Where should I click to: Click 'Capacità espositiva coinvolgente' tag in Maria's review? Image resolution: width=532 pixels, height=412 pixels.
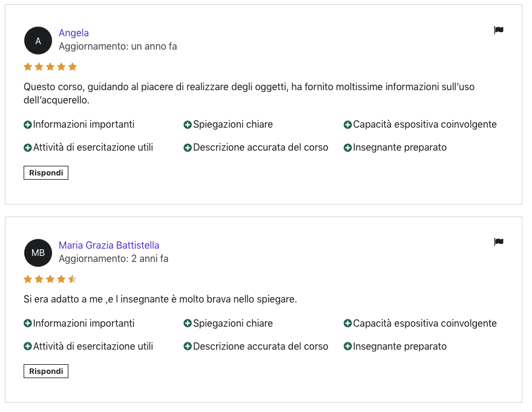coord(425,323)
